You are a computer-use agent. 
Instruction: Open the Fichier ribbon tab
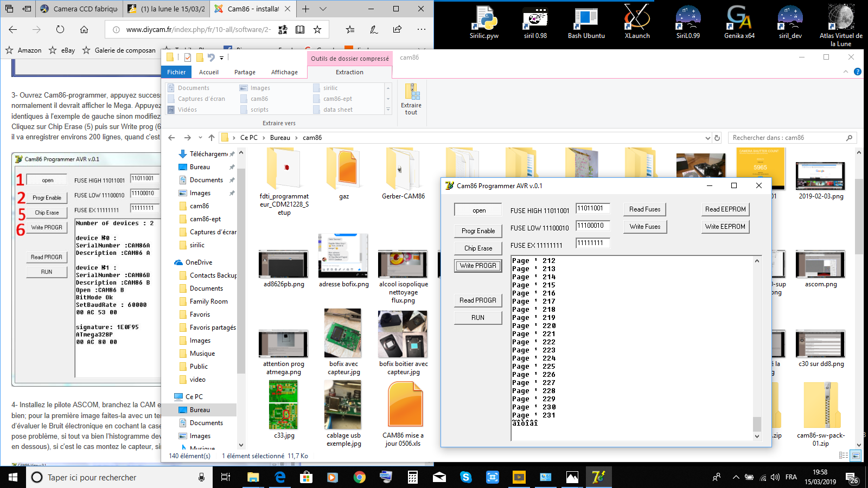pyautogui.click(x=176, y=72)
